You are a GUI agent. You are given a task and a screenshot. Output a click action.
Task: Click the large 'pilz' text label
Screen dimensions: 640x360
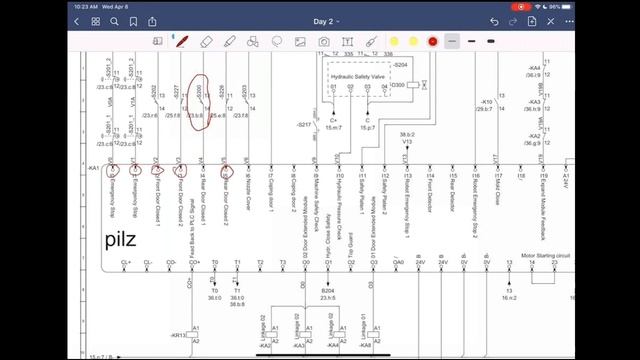[120, 240]
